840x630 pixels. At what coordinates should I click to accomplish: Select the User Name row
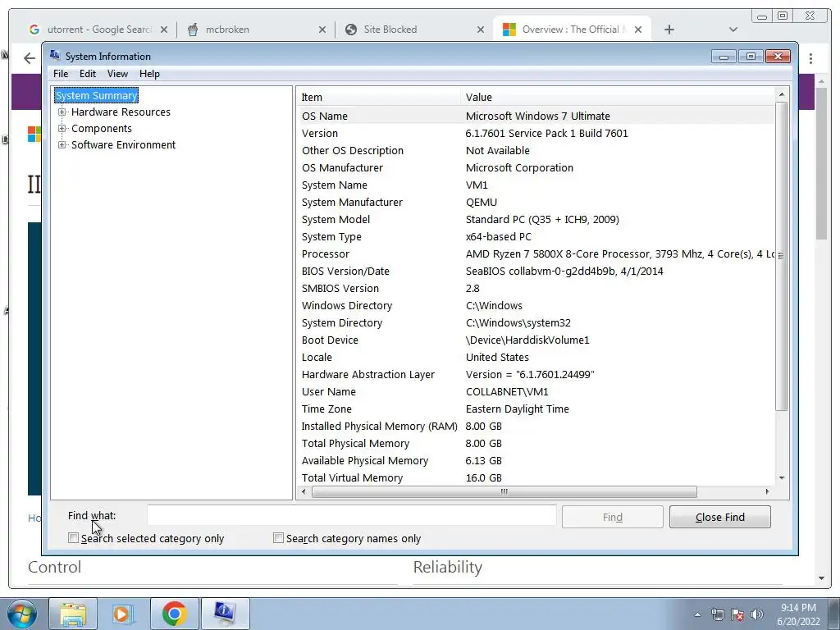pyautogui.click(x=536, y=391)
